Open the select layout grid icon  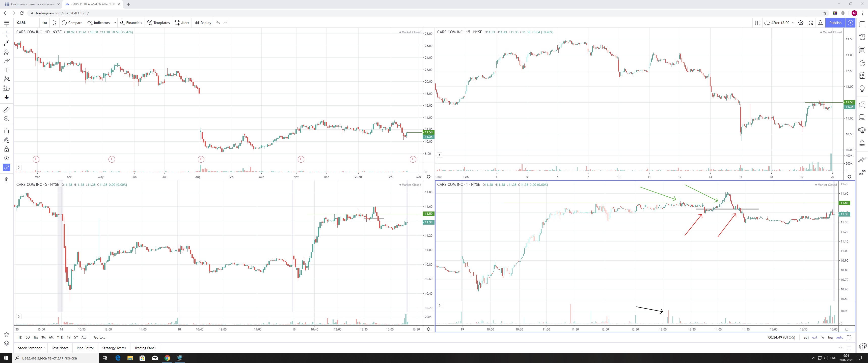pos(757,22)
